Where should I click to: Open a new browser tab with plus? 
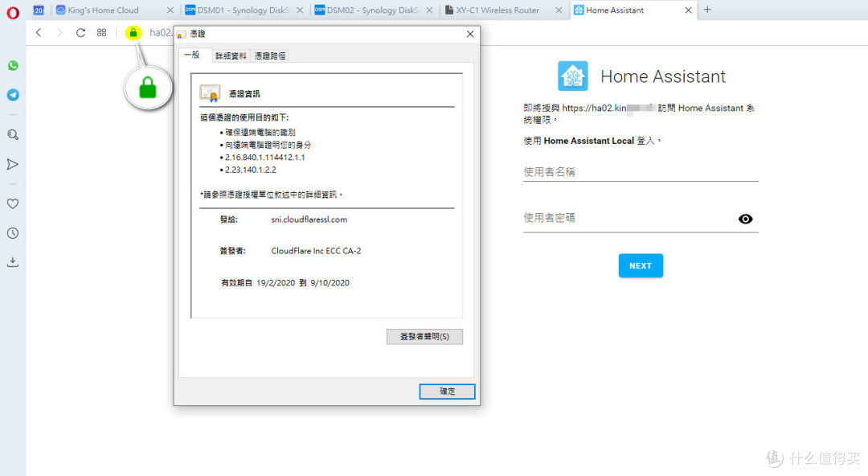coord(707,10)
